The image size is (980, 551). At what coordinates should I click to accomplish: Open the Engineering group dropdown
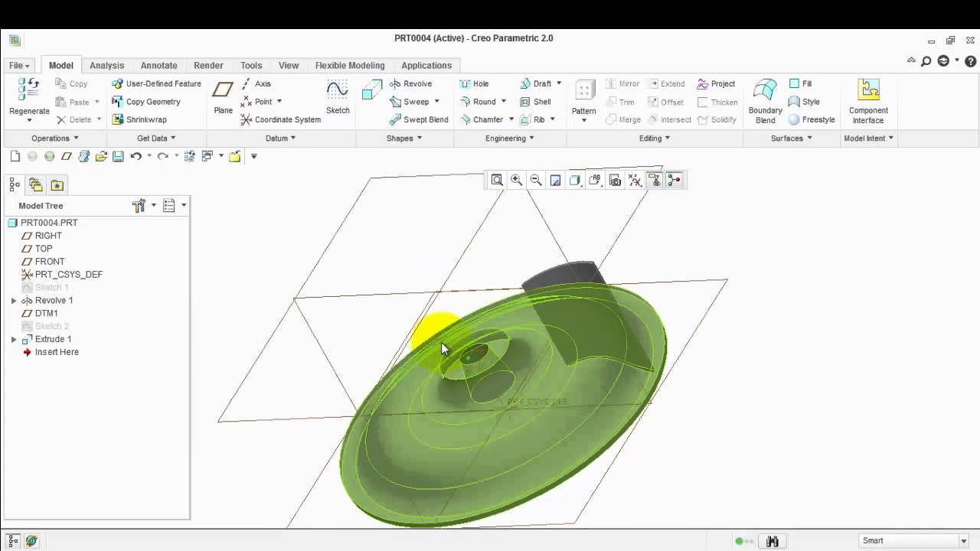510,139
